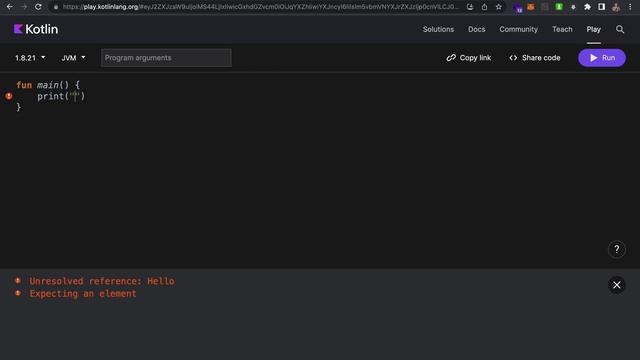Toggle the browser side panel icon

(602, 7)
